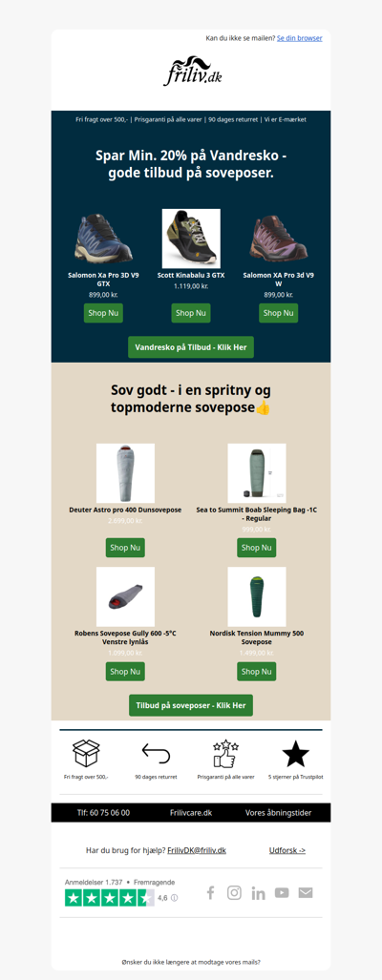The width and height of the screenshot is (382, 980).
Task: Click 'Vandresko på Tilbud - Klik Her' button
Action: [191, 347]
